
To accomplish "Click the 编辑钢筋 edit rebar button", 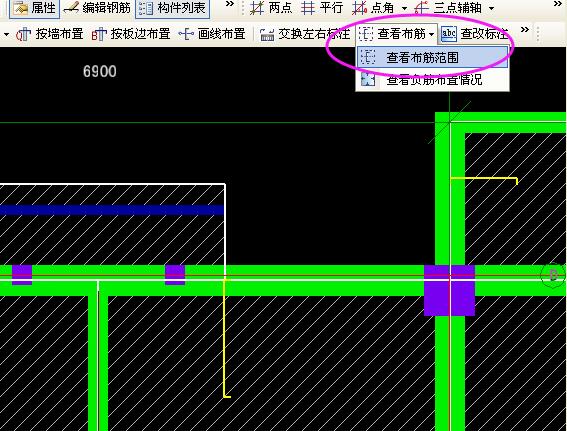I will pos(97,8).
